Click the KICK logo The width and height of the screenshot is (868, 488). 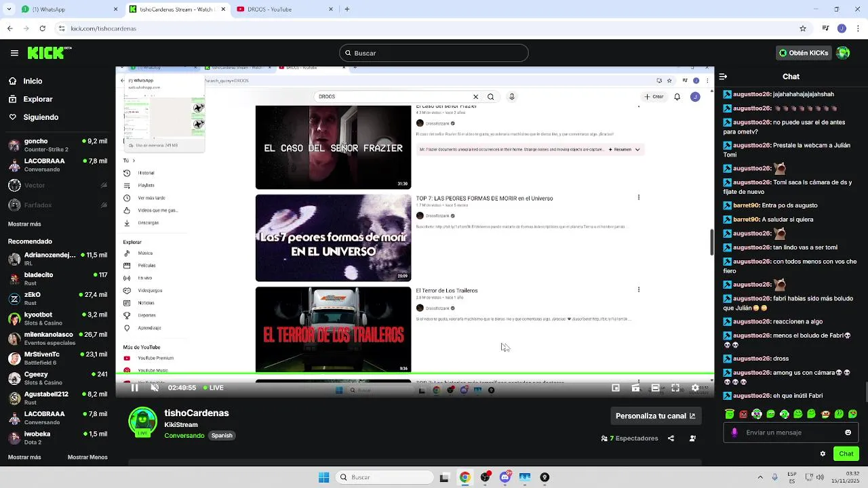[49, 53]
